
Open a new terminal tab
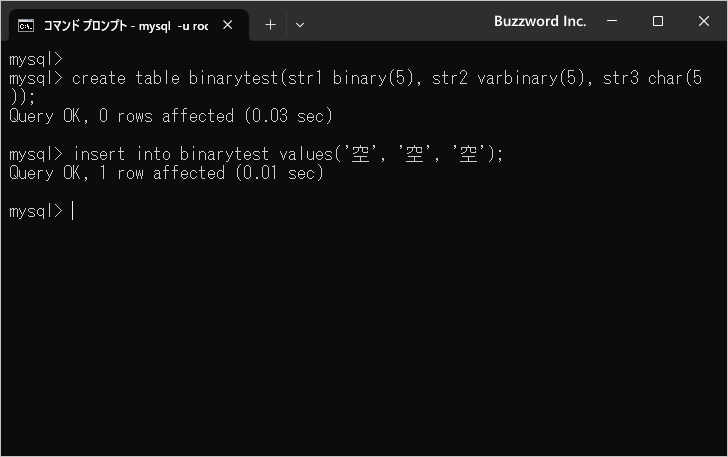270,25
